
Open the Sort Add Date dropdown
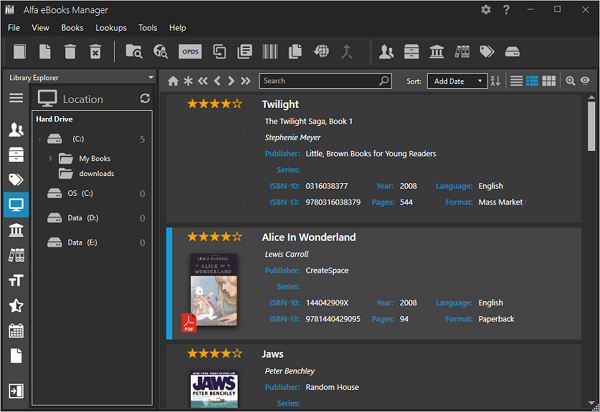tap(457, 81)
